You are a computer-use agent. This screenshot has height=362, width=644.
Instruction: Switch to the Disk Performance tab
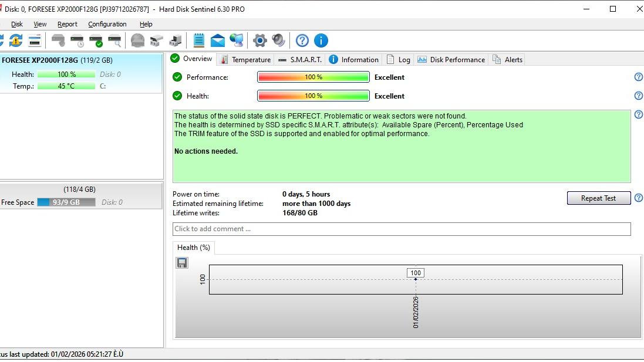(x=451, y=59)
